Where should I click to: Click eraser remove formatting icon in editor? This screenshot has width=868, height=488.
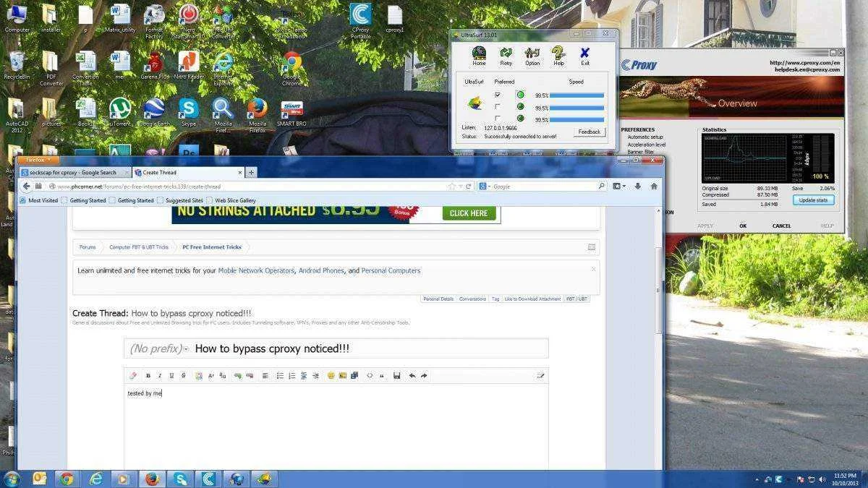click(133, 375)
